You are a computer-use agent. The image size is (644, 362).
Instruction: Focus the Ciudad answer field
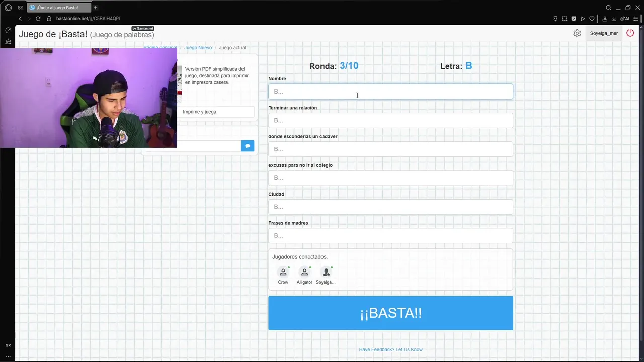(390, 207)
